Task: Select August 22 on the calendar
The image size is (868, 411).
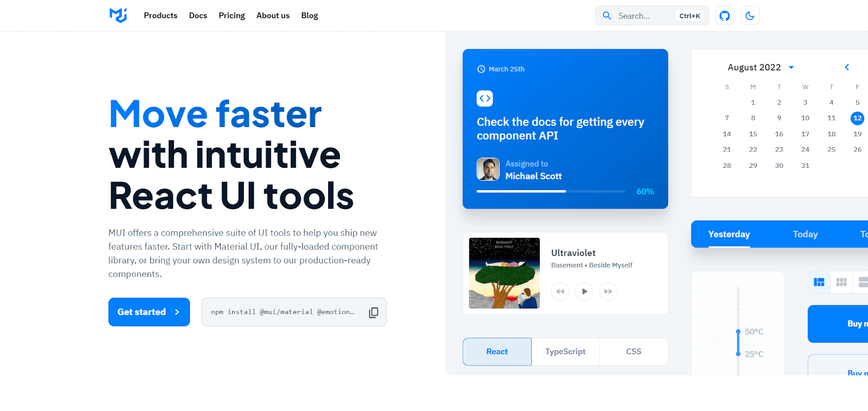Action: [753, 149]
